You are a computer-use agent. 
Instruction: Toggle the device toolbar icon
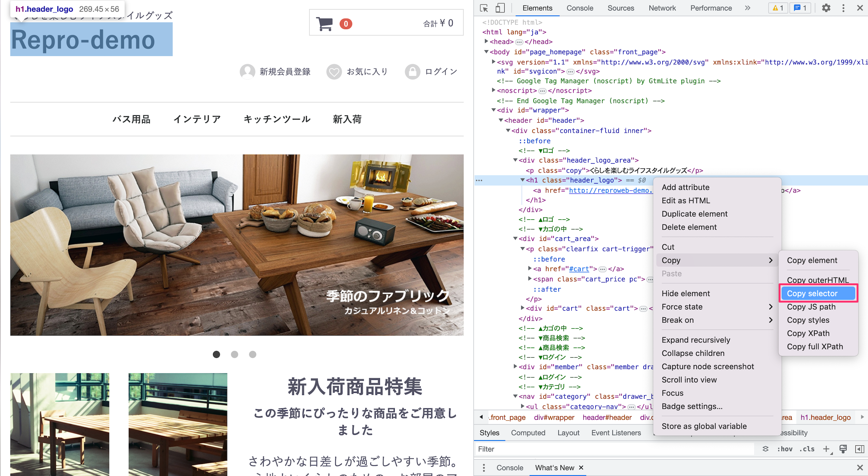pyautogui.click(x=500, y=8)
